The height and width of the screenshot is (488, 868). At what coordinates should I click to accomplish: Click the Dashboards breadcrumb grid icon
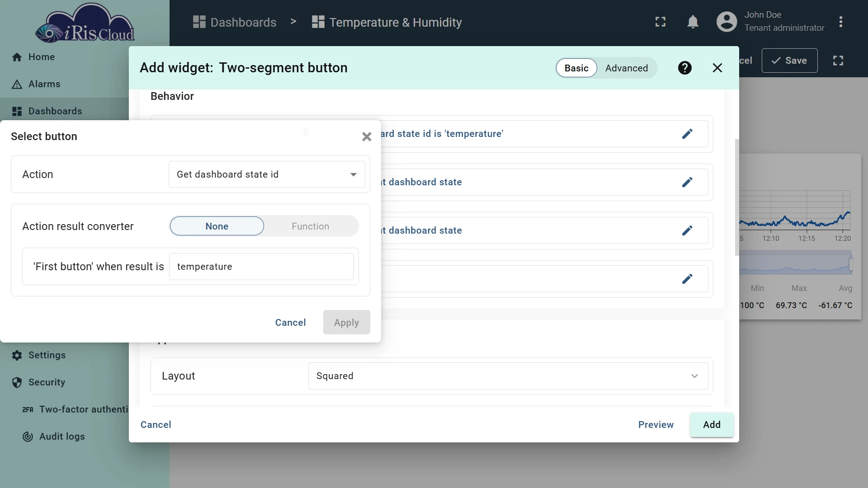tap(199, 22)
